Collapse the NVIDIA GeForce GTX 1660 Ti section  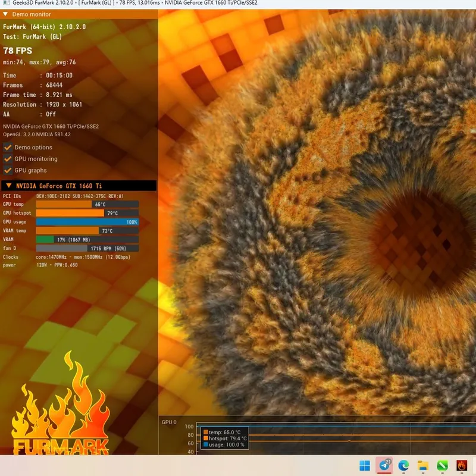(9, 186)
